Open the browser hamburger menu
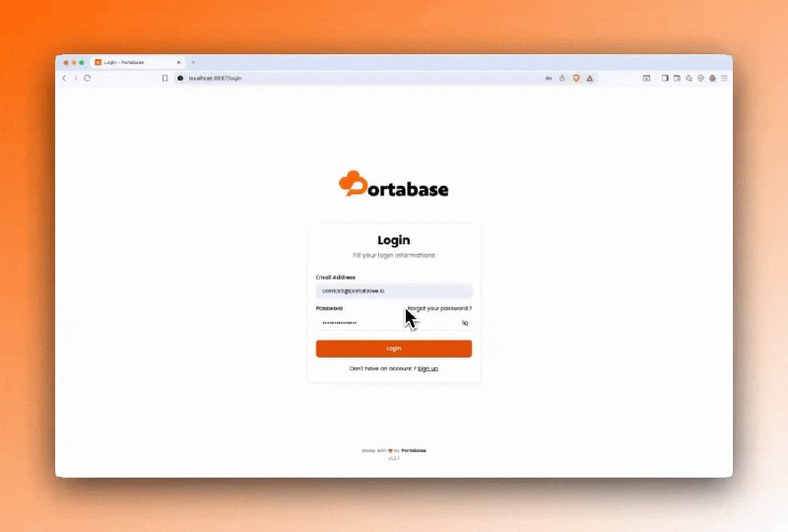788x532 pixels. 724,78
